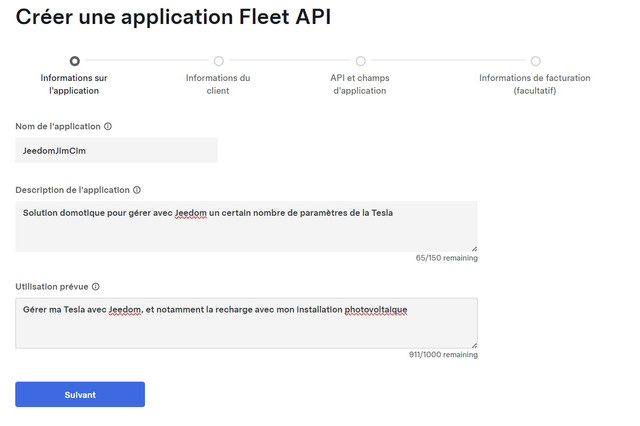Go to the API et champs d'application label
The width and height of the screenshot is (640, 426).
click(x=360, y=84)
